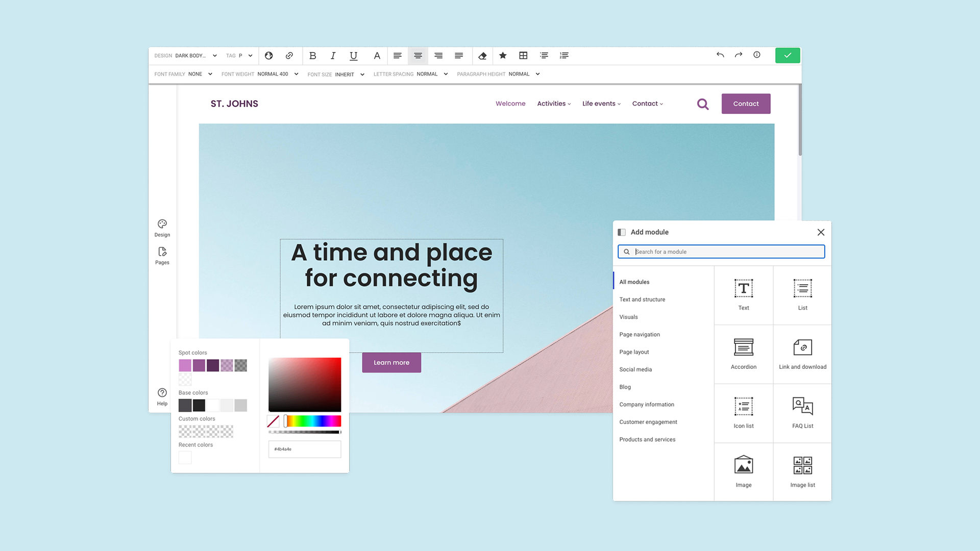This screenshot has height=551, width=980.
Task: Open the Design panel in the sidebar
Action: [x=162, y=228]
